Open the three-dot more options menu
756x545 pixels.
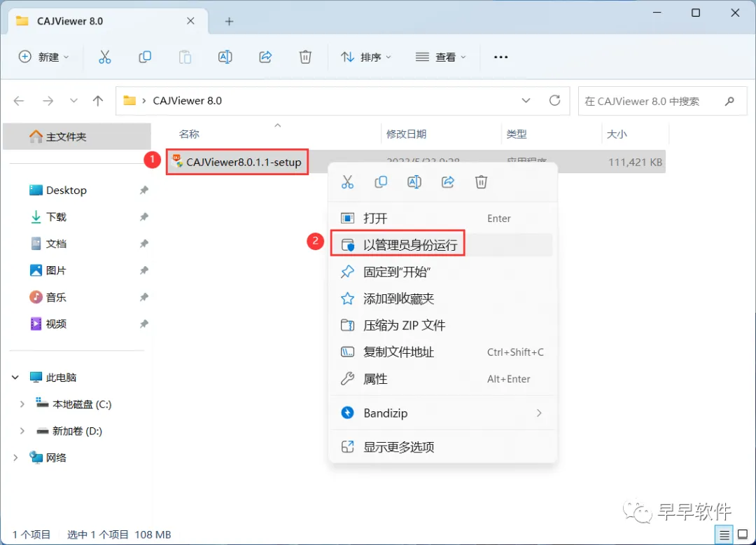(x=501, y=57)
